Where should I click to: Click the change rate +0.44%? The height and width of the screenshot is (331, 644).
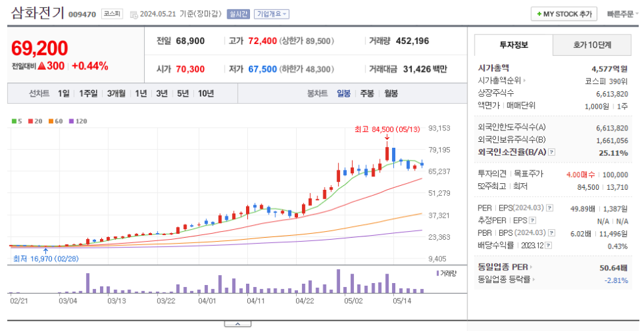point(90,66)
